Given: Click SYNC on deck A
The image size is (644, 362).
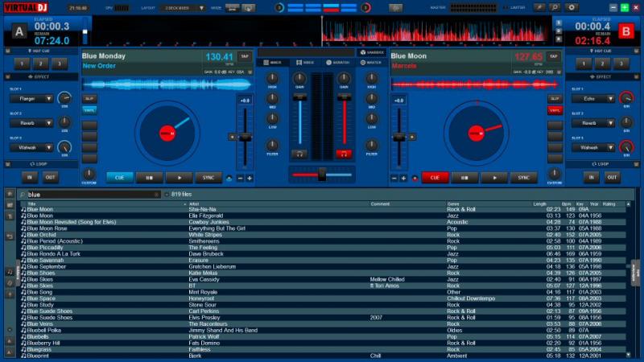Looking at the screenshot, I should coord(208,177).
